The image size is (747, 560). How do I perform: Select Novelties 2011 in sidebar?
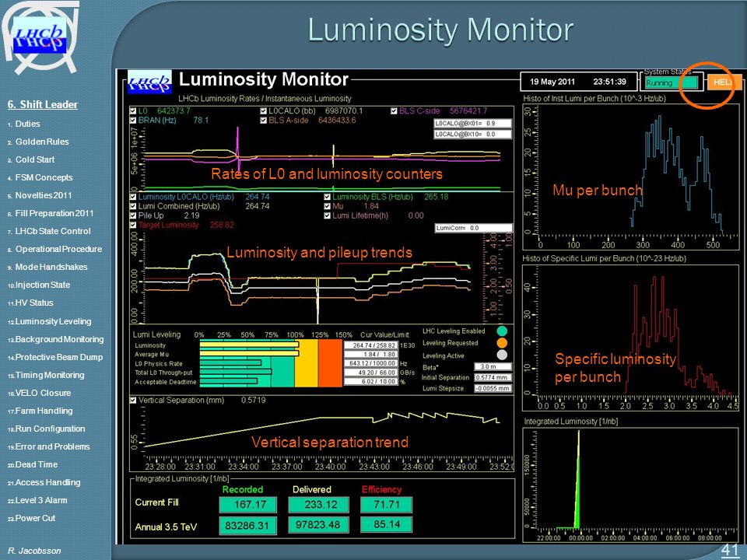[44, 195]
